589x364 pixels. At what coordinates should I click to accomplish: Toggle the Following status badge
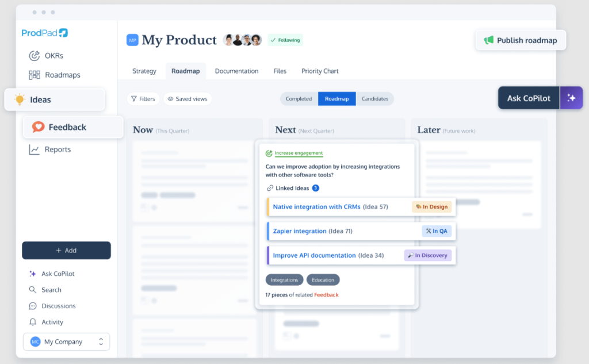285,40
